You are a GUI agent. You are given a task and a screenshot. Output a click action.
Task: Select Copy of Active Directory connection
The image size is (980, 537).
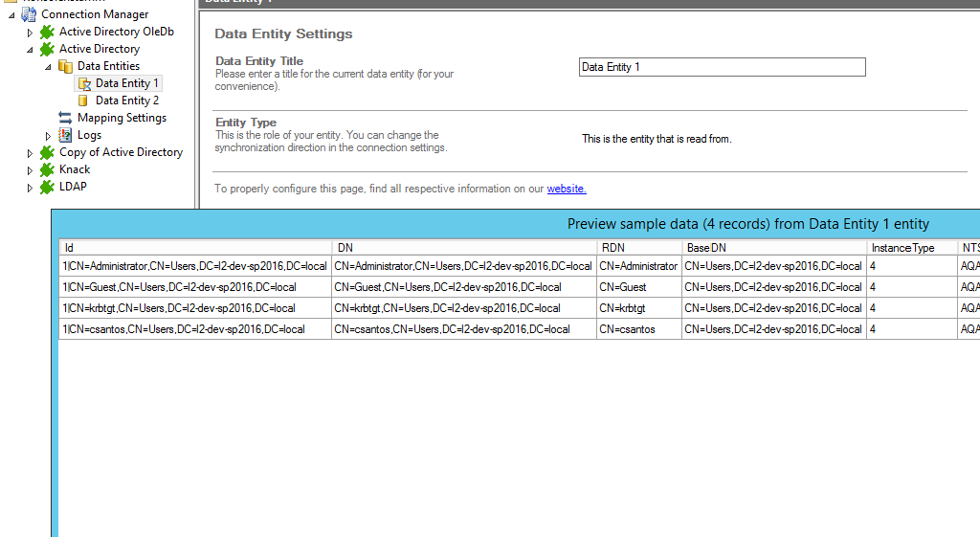click(x=121, y=152)
